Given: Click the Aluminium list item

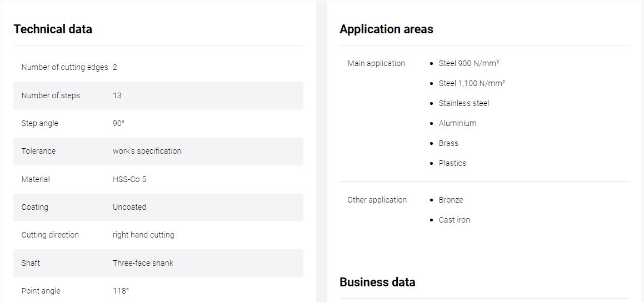Looking at the screenshot, I should point(457,123).
